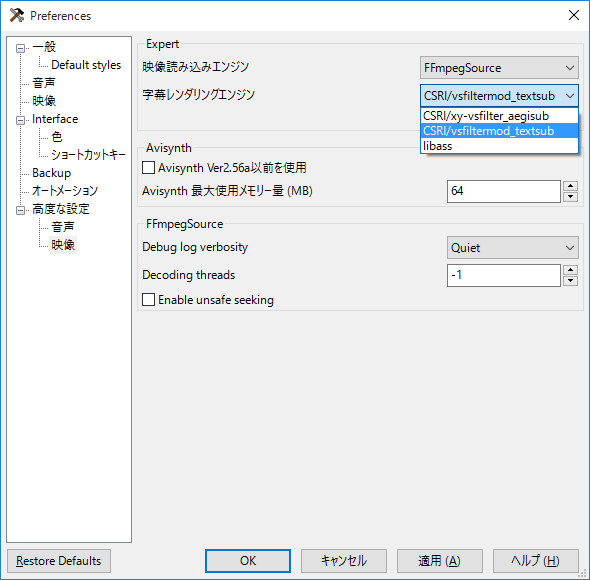Collapse the 一般 tree node
Image resolution: width=590 pixels, height=580 pixels.
tap(20, 48)
